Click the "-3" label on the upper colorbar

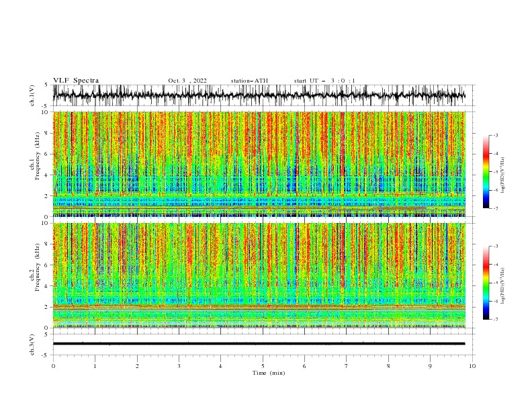coord(496,135)
